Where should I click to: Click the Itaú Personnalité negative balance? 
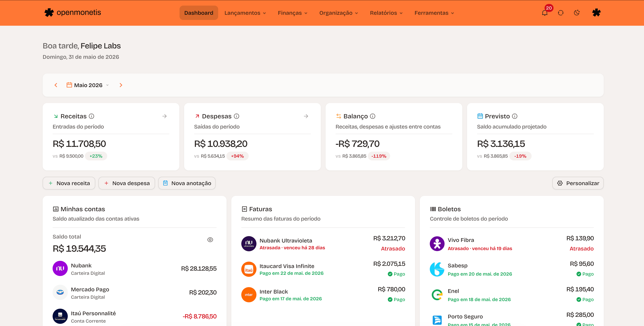click(x=199, y=316)
